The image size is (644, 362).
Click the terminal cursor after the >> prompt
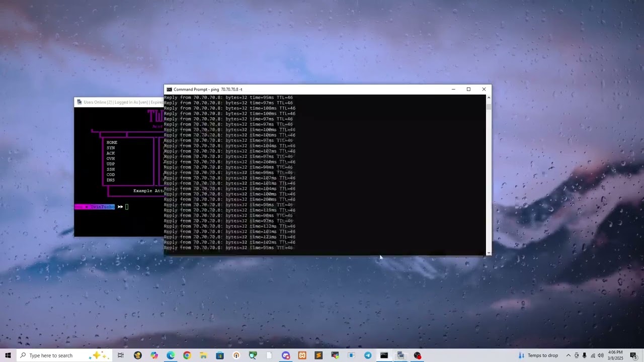point(127,207)
